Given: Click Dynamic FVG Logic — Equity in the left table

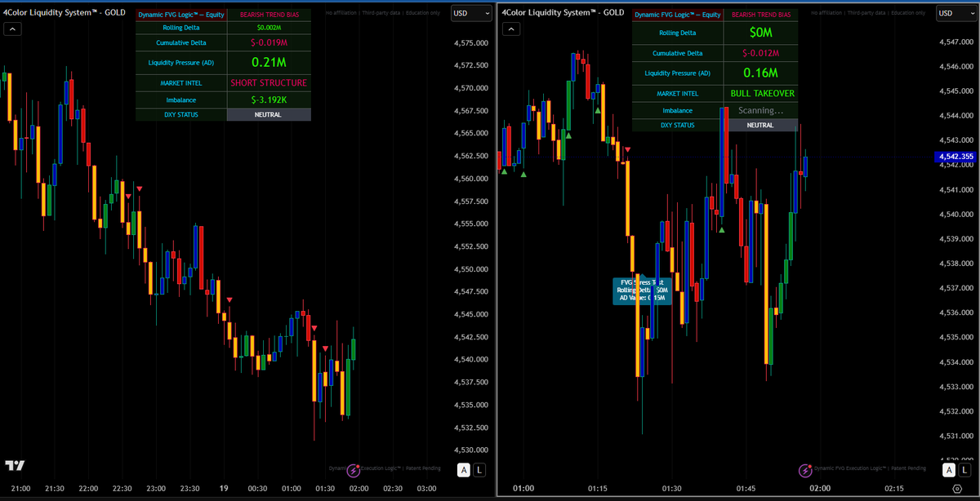Looking at the screenshot, I should [x=181, y=15].
